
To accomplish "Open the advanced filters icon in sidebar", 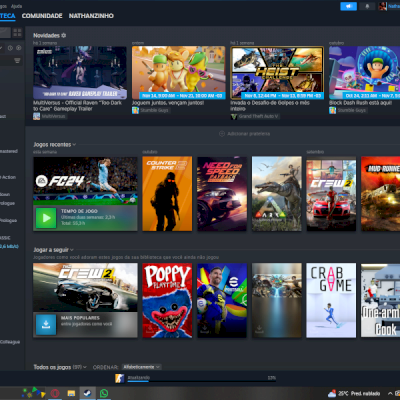I will point(17,60).
